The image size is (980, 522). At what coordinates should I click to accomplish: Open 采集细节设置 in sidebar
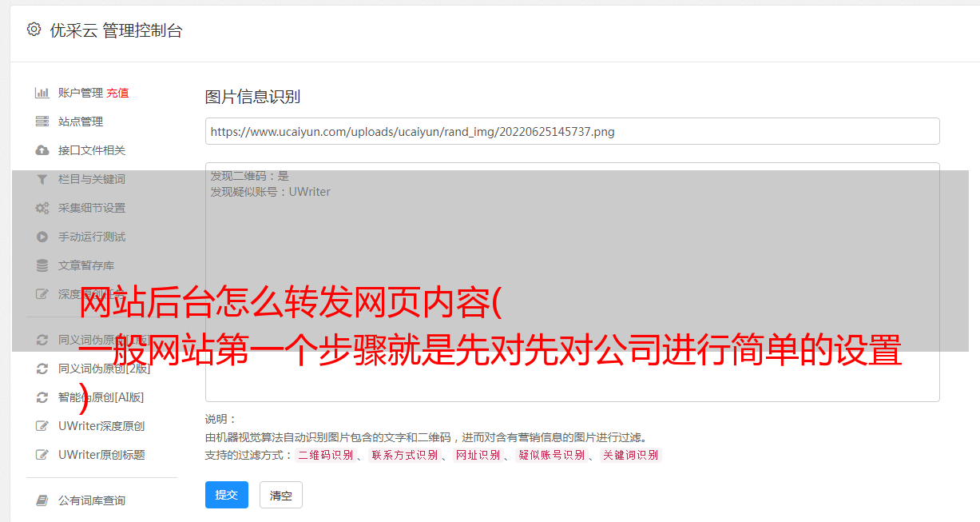pyautogui.click(x=92, y=208)
